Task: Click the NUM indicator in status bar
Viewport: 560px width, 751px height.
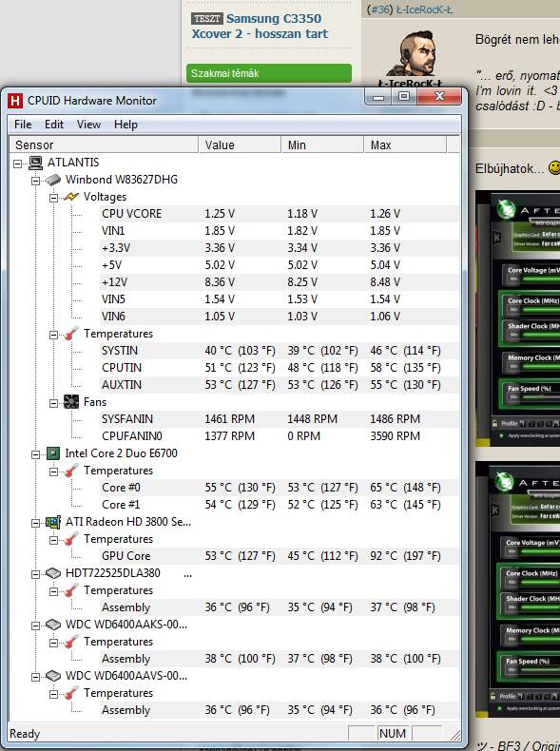Action: pyautogui.click(x=393, y=734)
